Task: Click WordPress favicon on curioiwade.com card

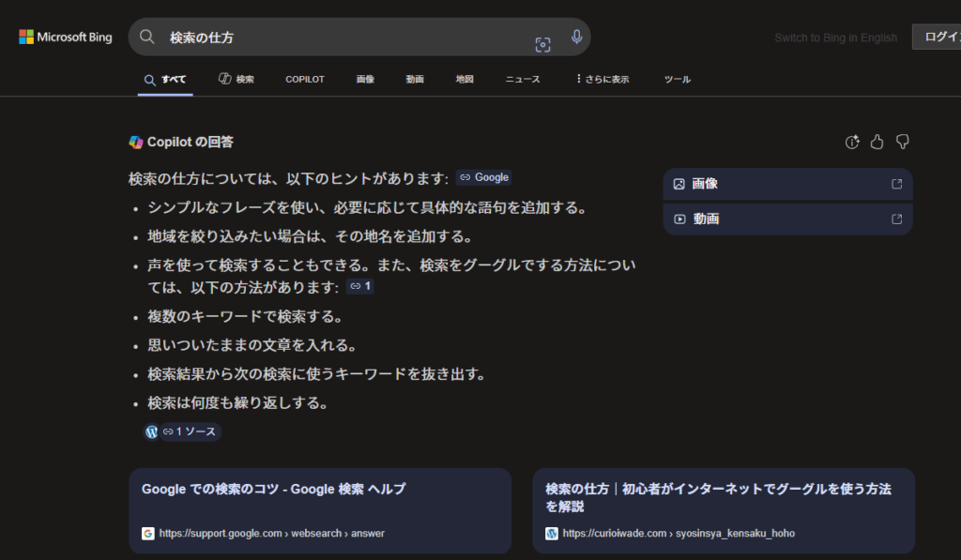Action: [x=552, y=534]
